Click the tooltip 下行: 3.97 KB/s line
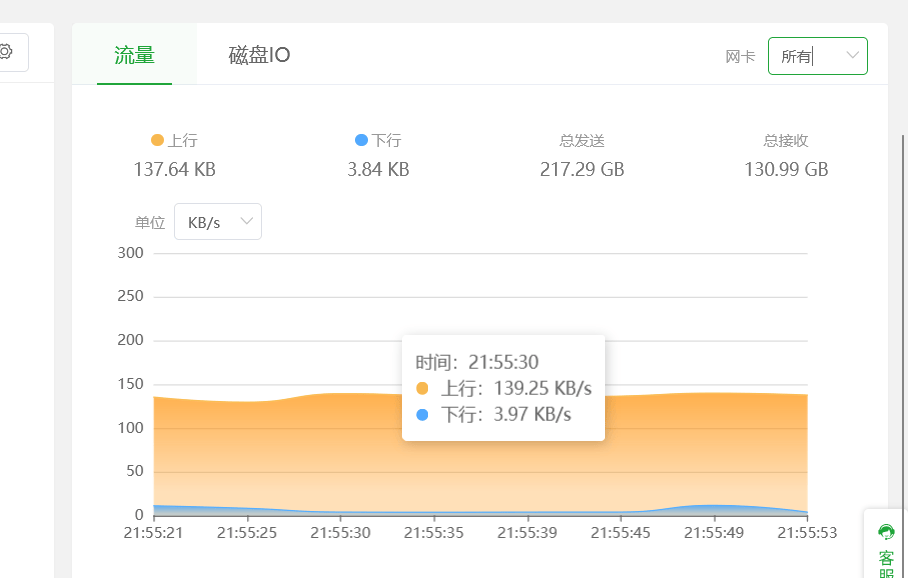The width and height of the screenshot is (908, 578). [493, 415]
